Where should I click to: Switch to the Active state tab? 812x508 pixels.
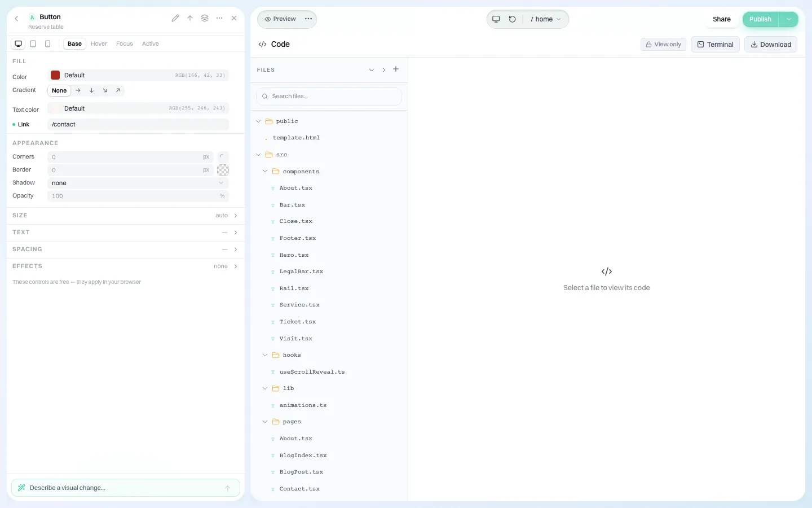tap(151, 43)
